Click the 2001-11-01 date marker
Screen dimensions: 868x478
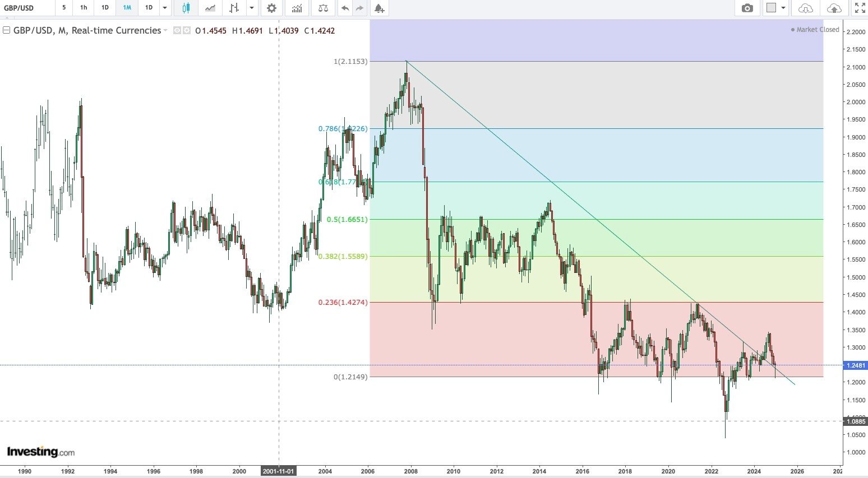click(279, 471)
